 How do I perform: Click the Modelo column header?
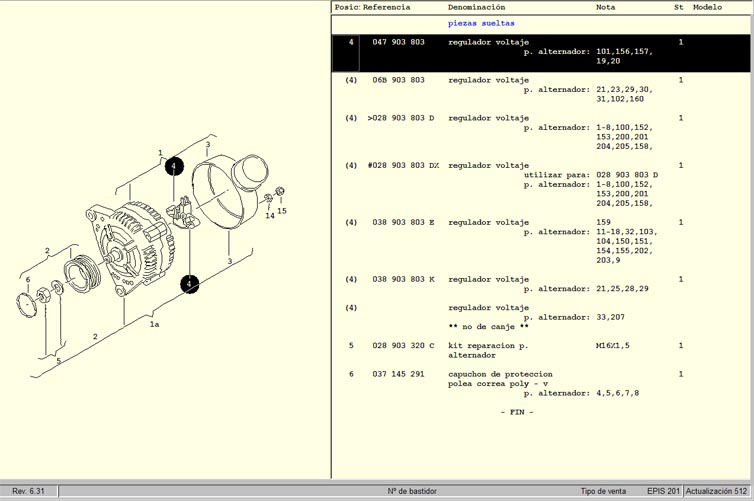pos(707,7)
